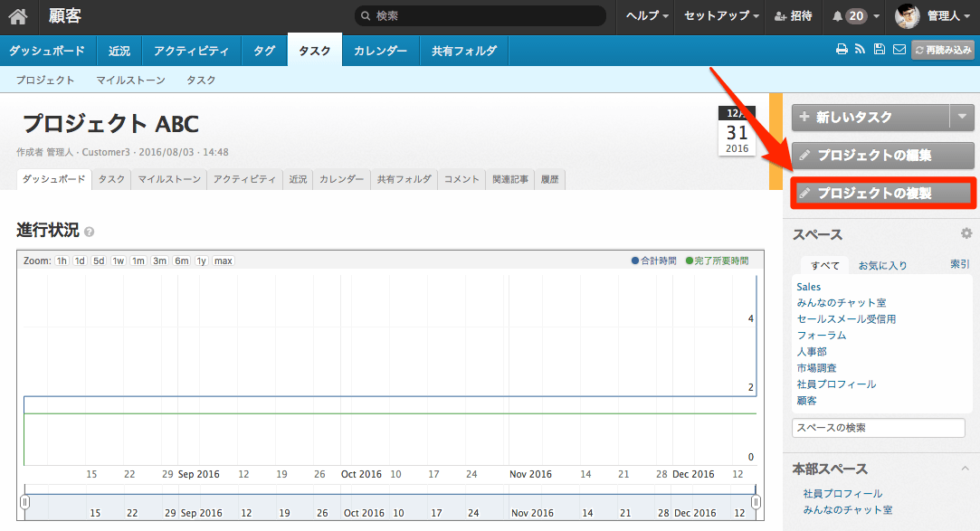Toggle 合計時間 legend series
The height and width of the screenshot is (531, 980).
tap(653, 261)
